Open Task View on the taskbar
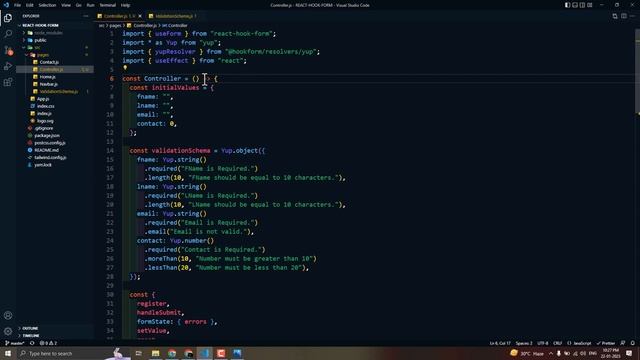The height and width of the screenshot is (360, 640). click(138, 353)
